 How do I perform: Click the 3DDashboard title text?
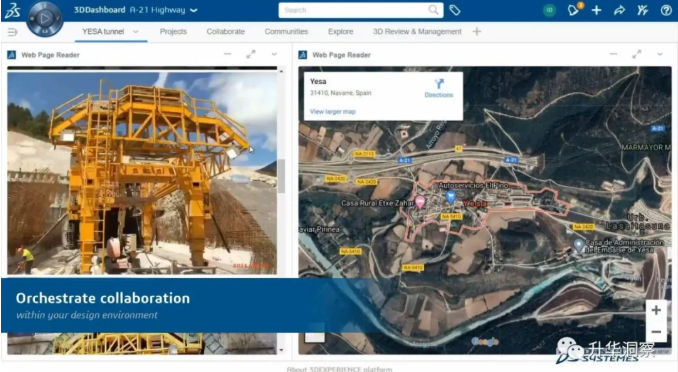99,10
